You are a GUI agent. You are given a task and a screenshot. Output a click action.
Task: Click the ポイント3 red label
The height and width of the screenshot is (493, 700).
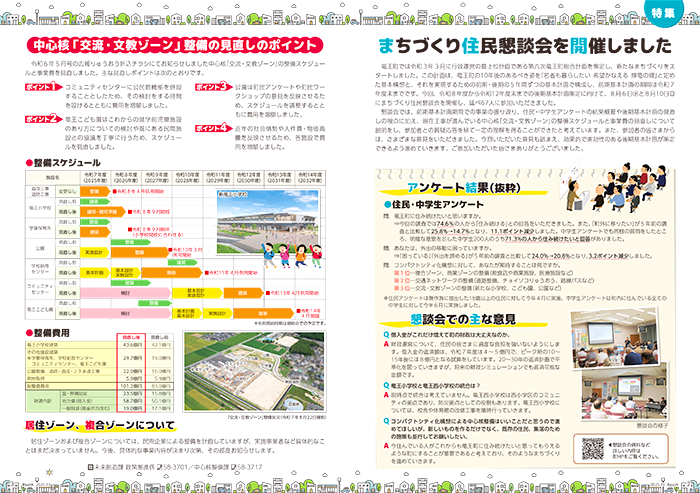pyautogui.click(x=213, y=86)
